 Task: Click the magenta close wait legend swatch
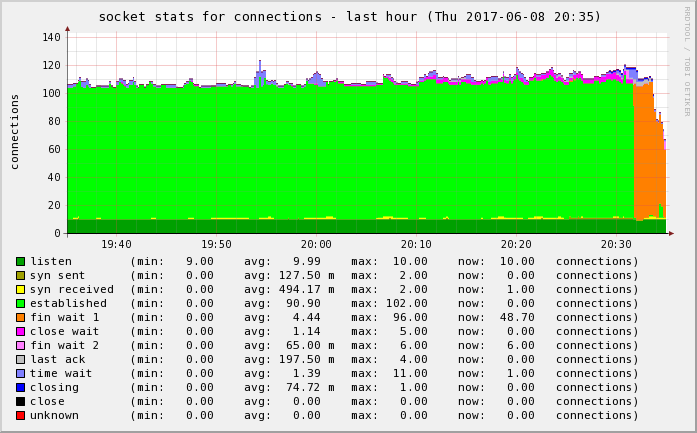[20, 331]
